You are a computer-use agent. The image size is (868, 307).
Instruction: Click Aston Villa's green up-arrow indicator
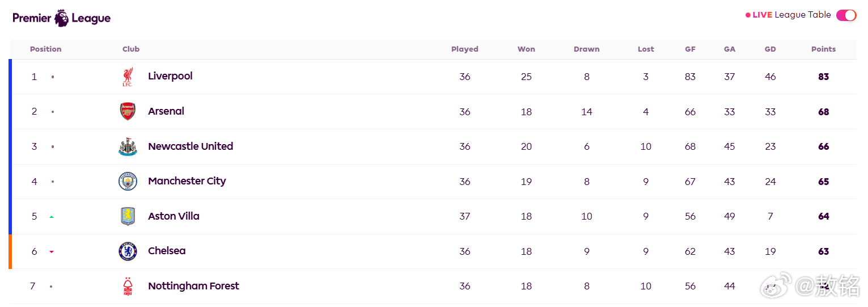(52, 217)
